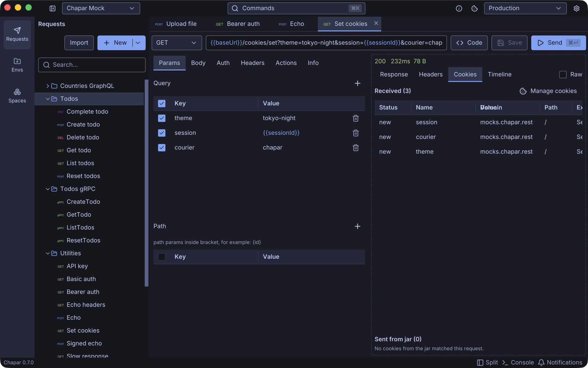The image size is (588, 368).
Task: Open the New button dropdown arrow
Action: [x=138, y=43]
